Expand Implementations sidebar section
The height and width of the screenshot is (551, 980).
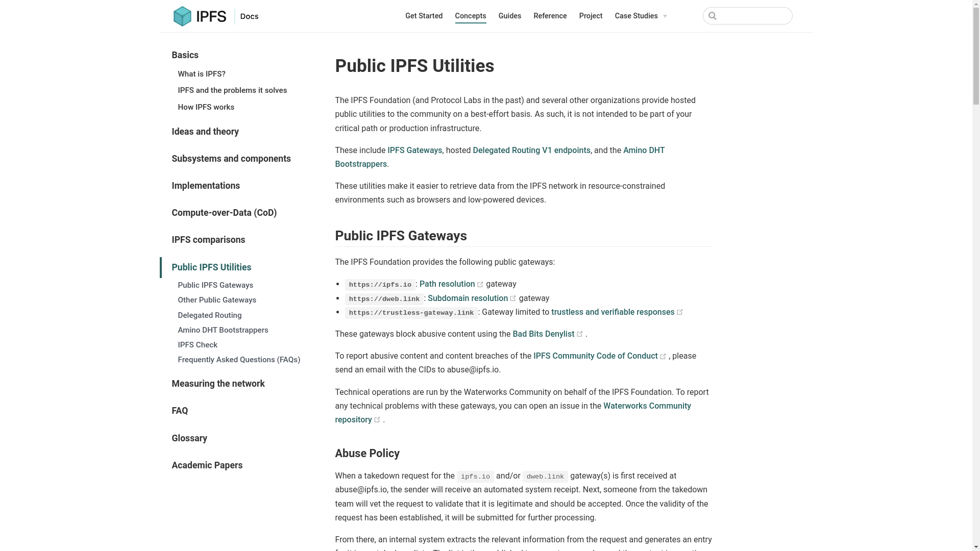point(205,186)
